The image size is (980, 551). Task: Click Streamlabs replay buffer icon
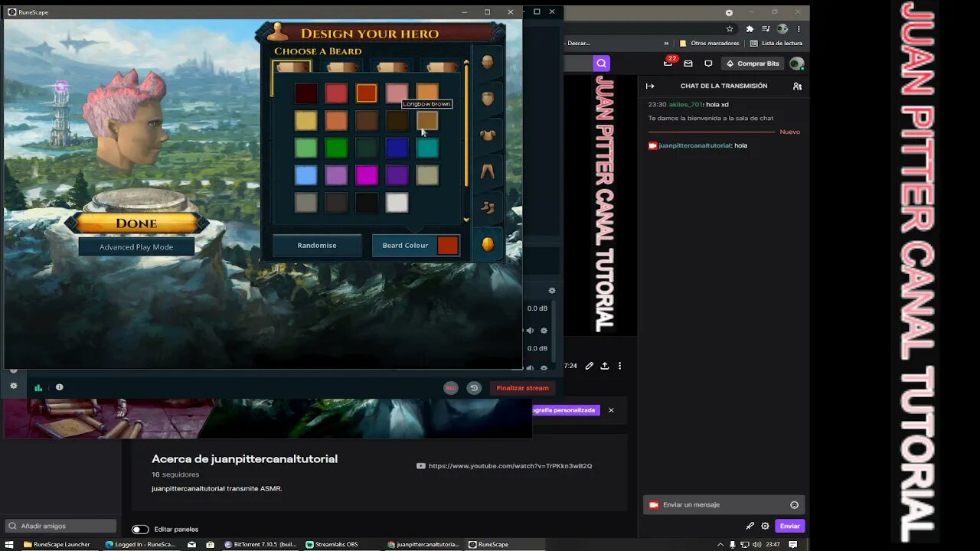(x=474, y=388)
